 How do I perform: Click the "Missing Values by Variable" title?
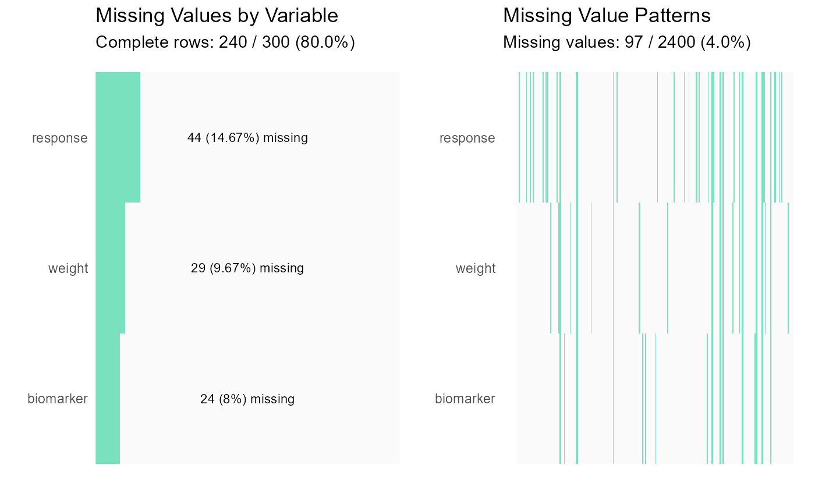click(x=217, y=16)
